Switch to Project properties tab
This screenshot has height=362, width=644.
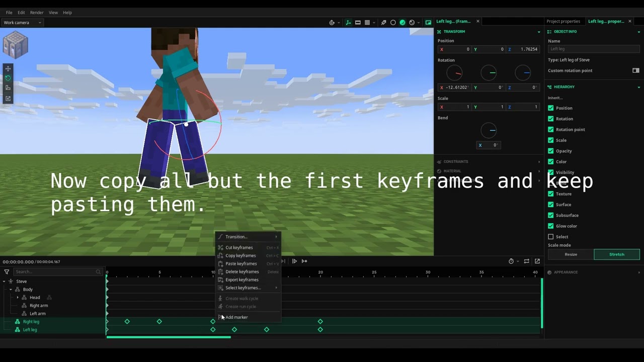[x=563, y=21]
